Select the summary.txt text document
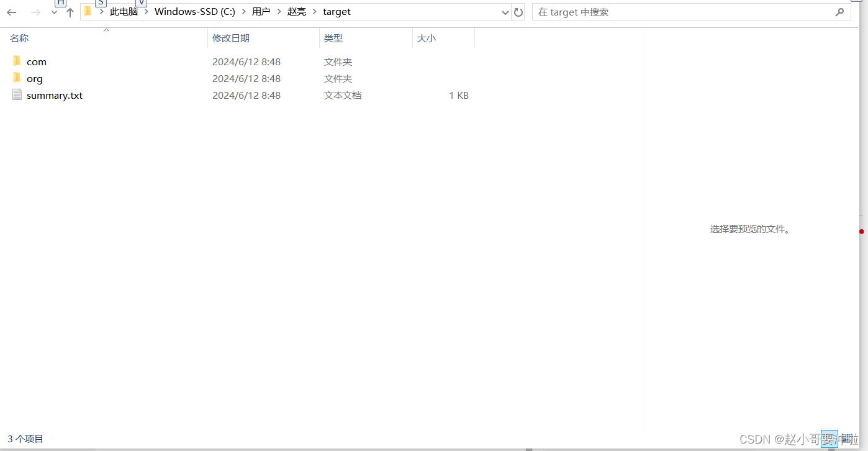This screenshot has width=868, height=451. (x=55, y=95)
